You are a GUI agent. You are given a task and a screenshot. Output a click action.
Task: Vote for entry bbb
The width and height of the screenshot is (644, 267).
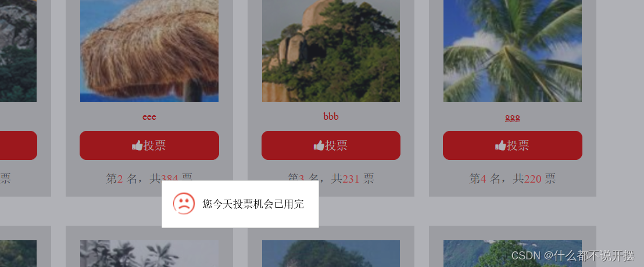(x=331, y=145)
